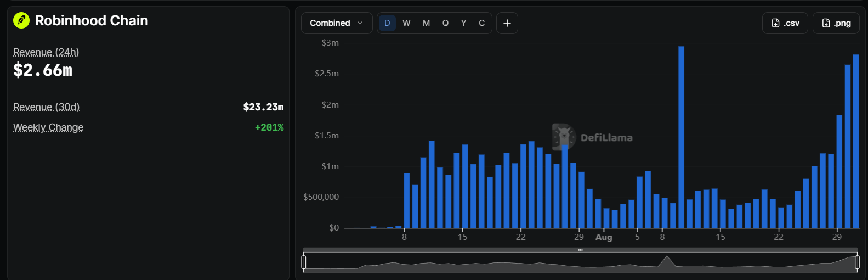
Task: Click the tallest bar near $3m
Action: pyautogui.click(x=681, y=137)
